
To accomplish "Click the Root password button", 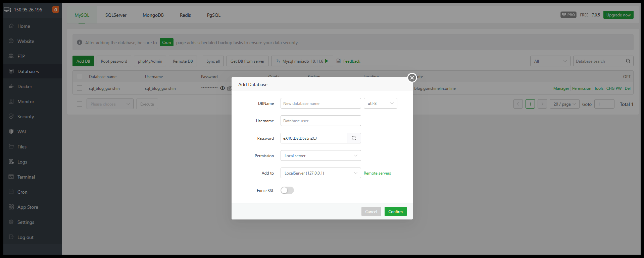I will pyautogui.click(x=114, y=61).
